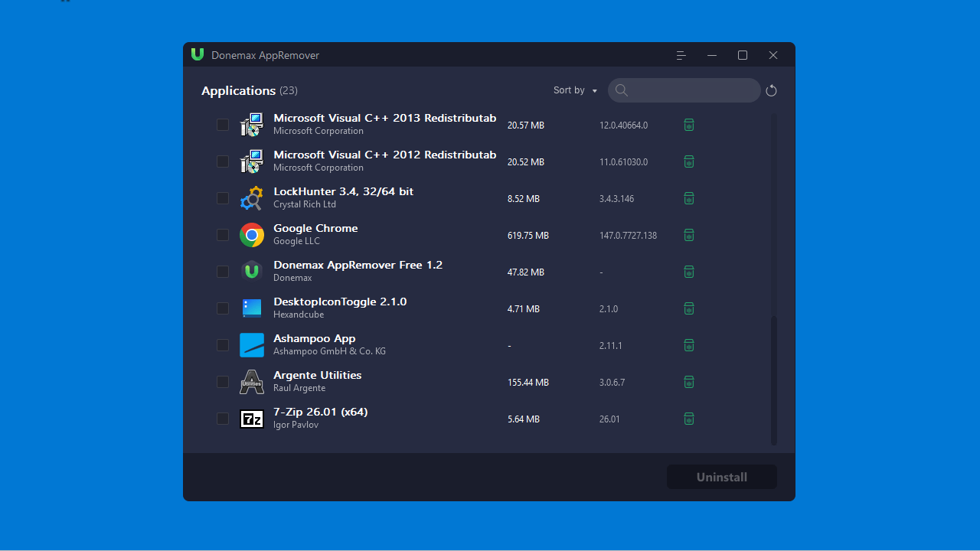Screen dimensions: 980x551
Task: Click version 12.0.40664.0 text
Action: (623, 125)
